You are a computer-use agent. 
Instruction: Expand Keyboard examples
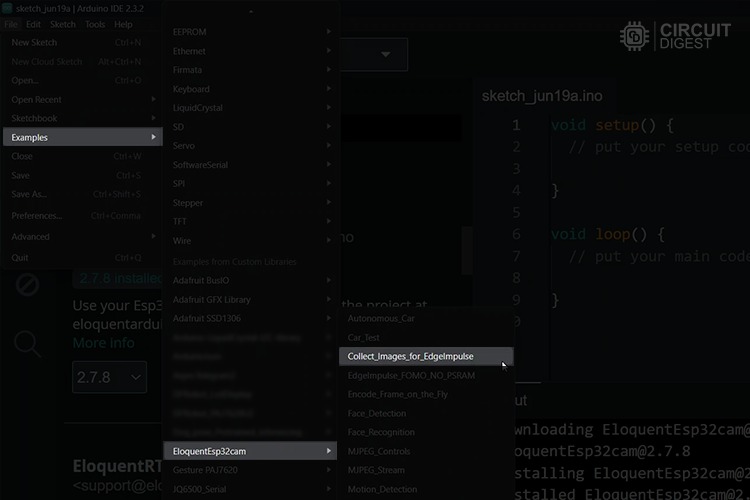point(250,89)
